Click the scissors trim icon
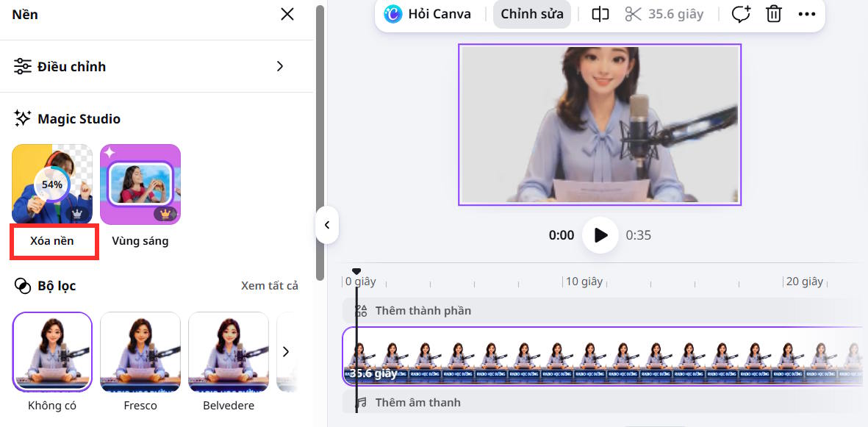 633,14
